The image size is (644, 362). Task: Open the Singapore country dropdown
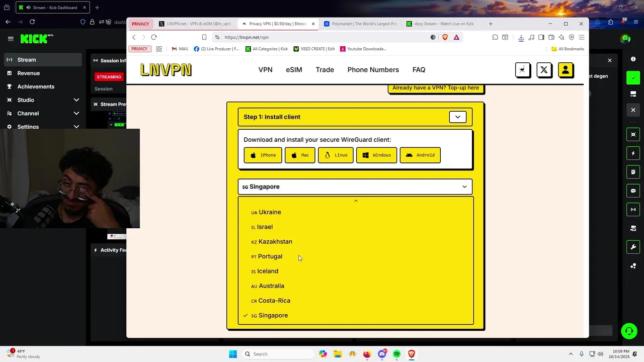pos(355,187)
